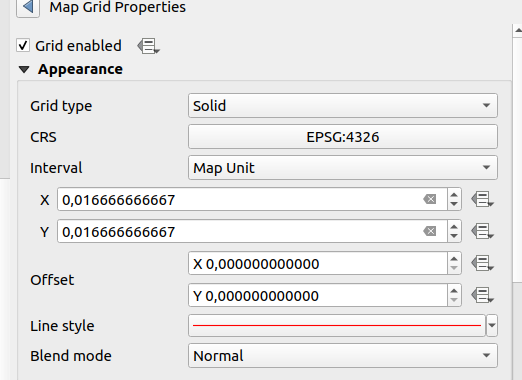Click into the Offset X input field
This screenshot has height=380, width=522.
coord(318,263)
